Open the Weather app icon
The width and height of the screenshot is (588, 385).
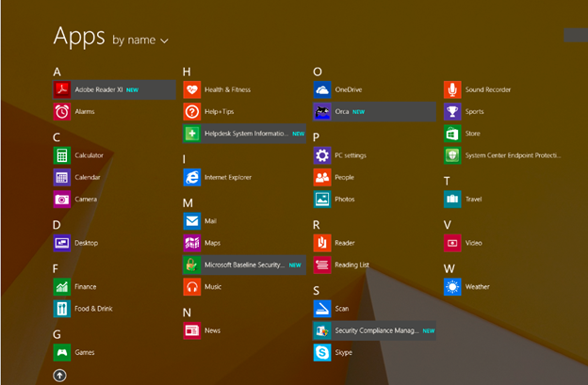(x=452, y=287)
